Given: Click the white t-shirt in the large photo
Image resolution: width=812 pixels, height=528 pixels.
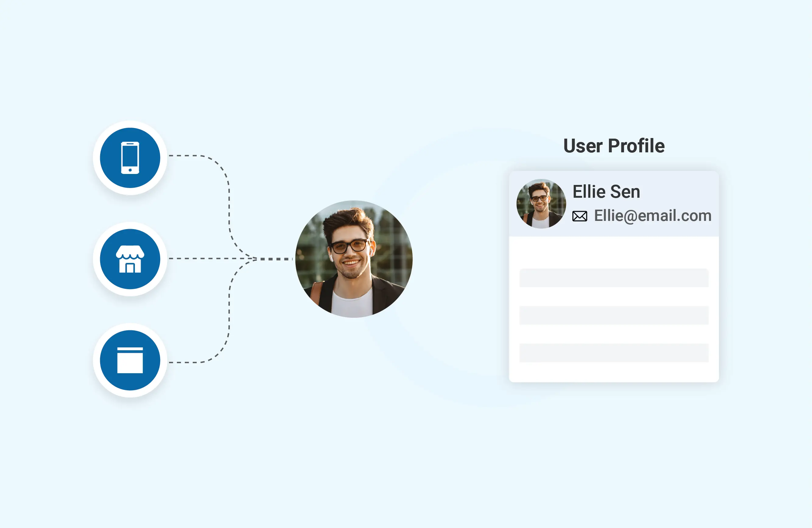Looking at the screenshot, I should click(352, 304).
